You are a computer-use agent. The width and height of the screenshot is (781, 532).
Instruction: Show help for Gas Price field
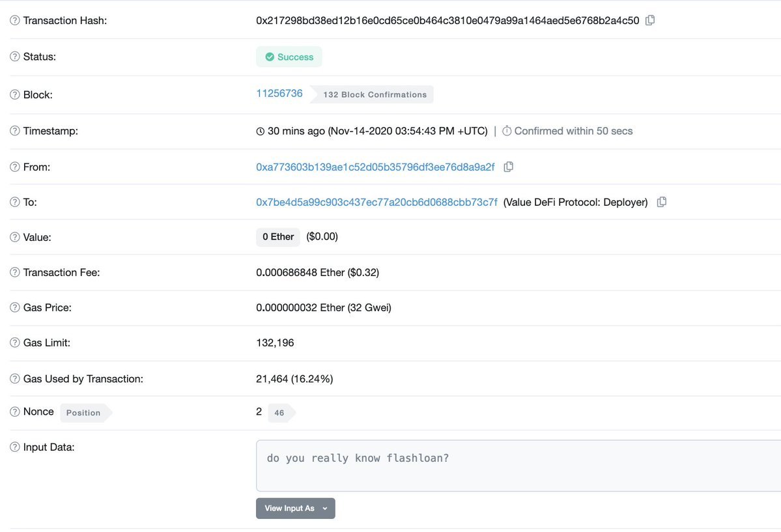15,308
